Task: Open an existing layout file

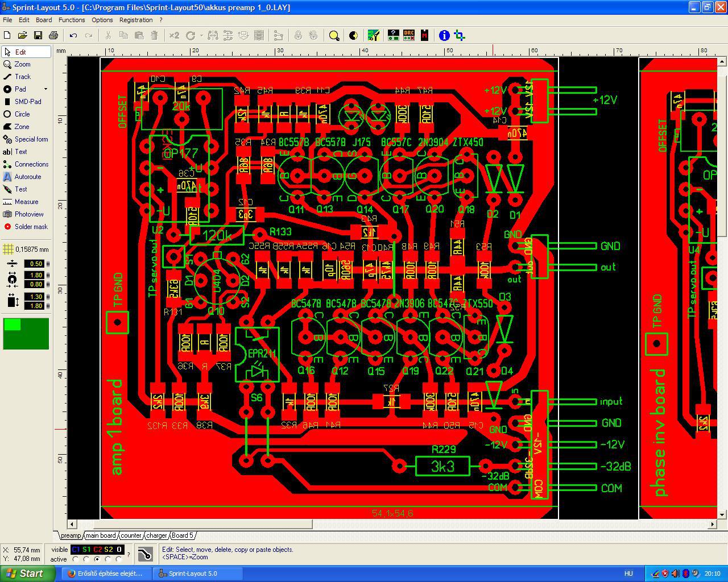Action: pyautogui.click(x=23, y=35)
